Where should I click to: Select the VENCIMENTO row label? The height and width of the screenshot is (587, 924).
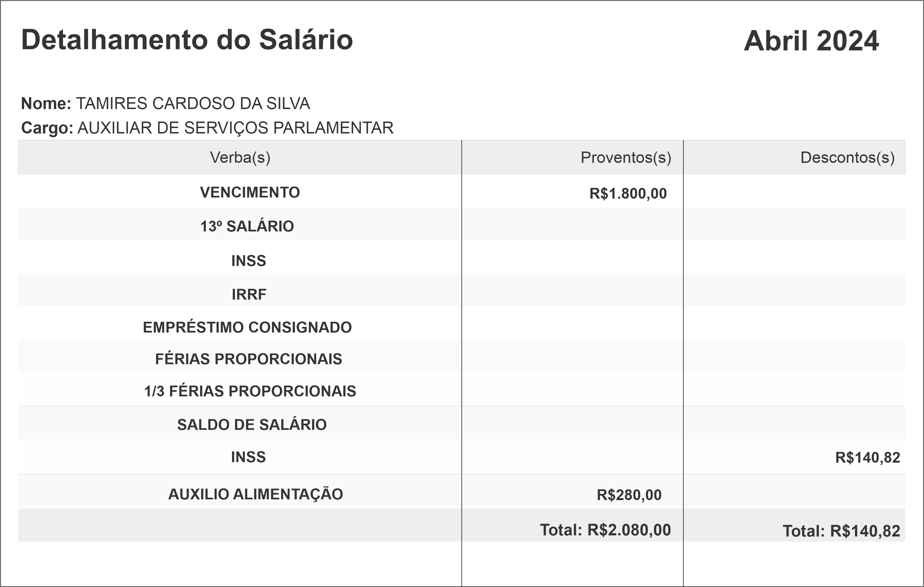(250, 192)
